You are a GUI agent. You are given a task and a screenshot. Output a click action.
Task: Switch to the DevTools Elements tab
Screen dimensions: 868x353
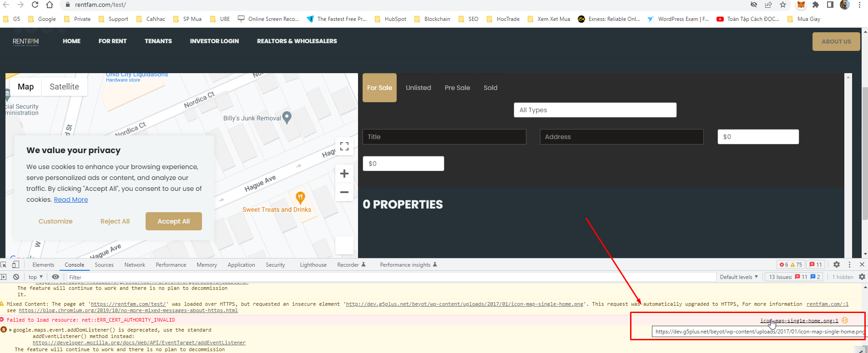[x=43, y=265]
